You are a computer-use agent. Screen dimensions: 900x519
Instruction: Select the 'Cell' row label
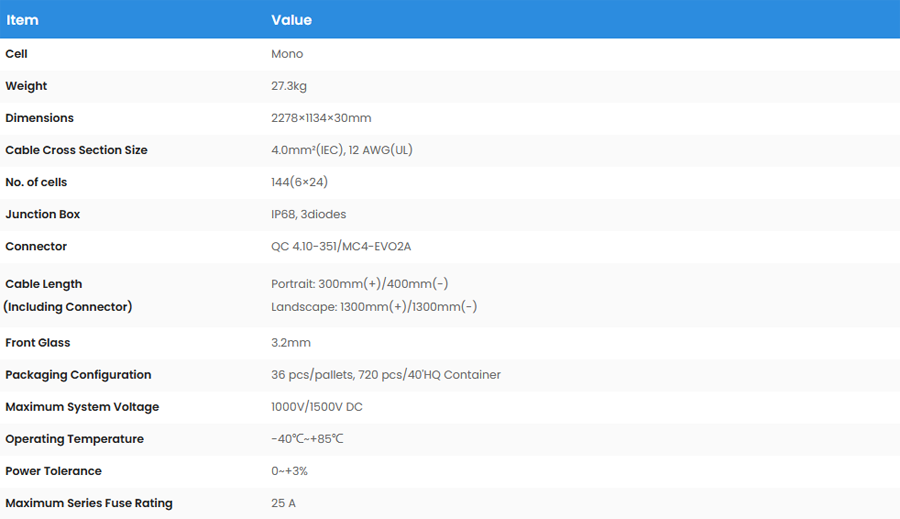(x=16, y=54)
